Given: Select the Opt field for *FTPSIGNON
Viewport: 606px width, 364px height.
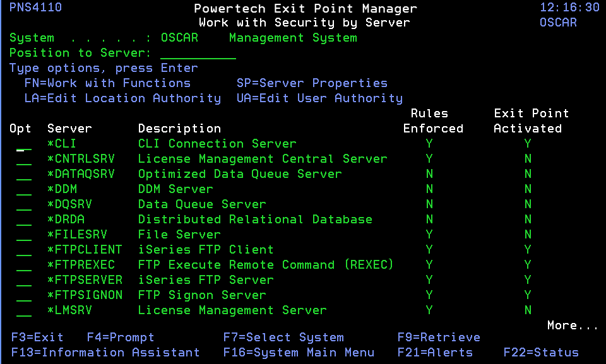Looking at the screenshot, I should [24, 295].
